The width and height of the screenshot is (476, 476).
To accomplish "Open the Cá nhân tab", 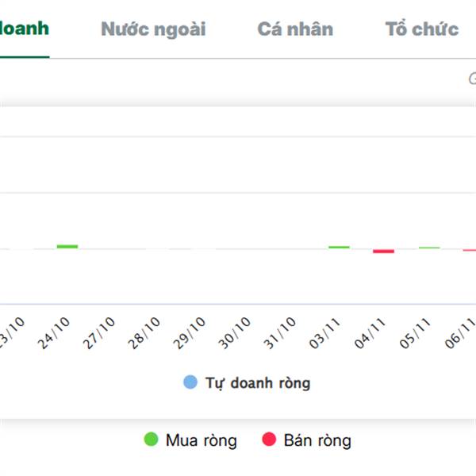I will click(295, 30).
